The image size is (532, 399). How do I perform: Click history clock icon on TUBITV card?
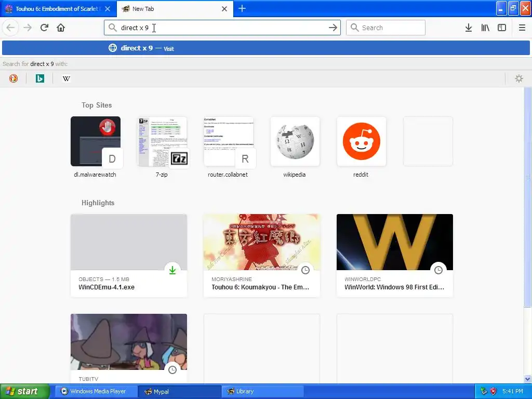pos(172,370)
